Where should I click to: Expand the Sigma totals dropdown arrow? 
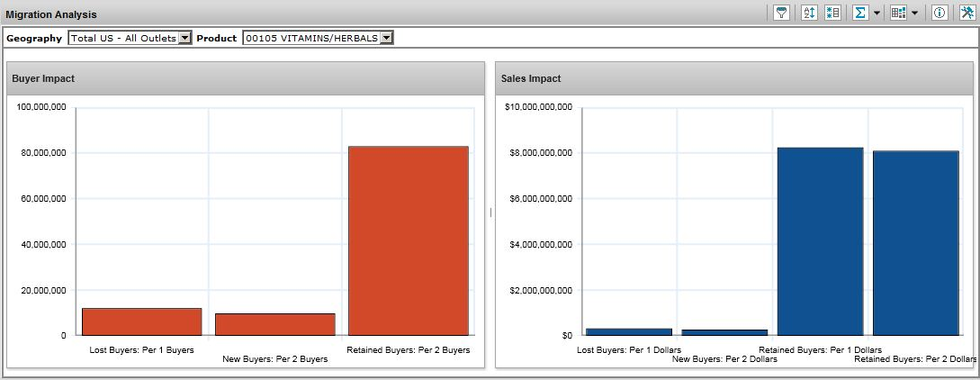[876, 14]
